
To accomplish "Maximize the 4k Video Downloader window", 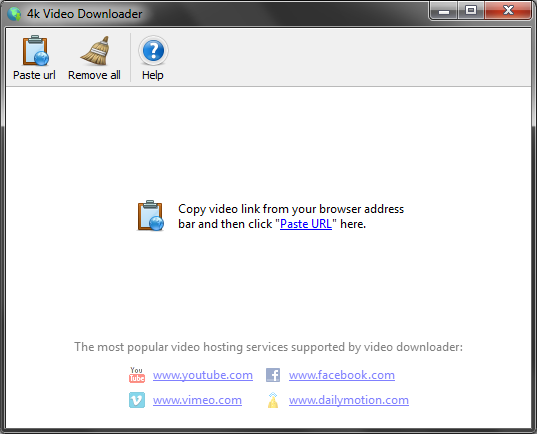I will click(471, 11).
